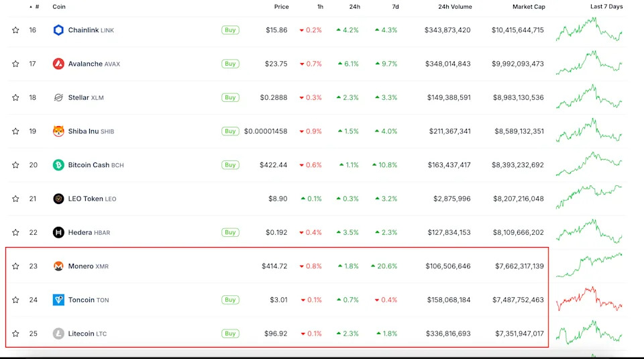This screenshot has height=359, width=644.
Task: Click Monero price $414.72
Action: click(274, 266)
